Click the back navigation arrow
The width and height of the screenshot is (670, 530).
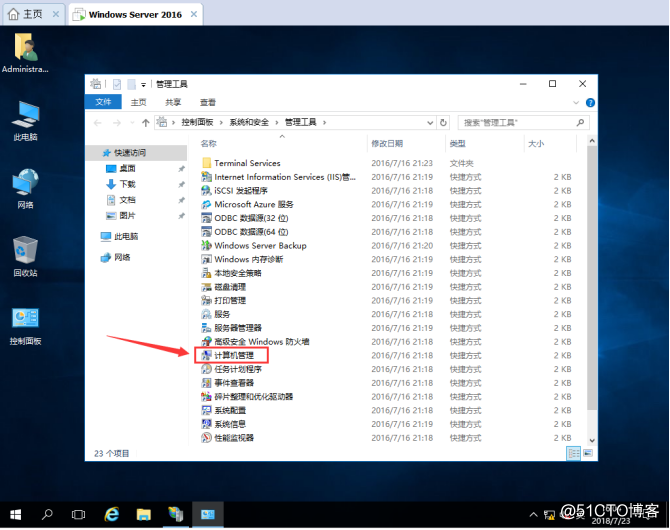97,123
